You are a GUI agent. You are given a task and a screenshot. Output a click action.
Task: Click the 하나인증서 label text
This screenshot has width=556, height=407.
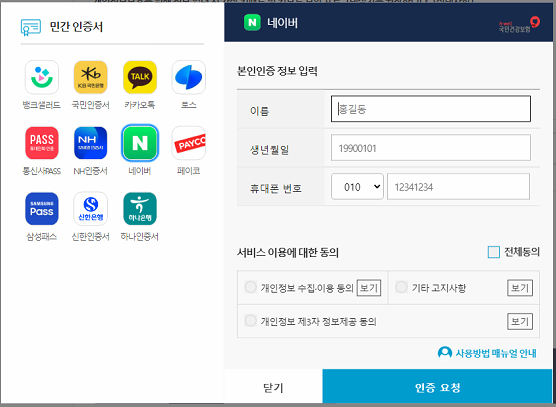tap(140, 236)
